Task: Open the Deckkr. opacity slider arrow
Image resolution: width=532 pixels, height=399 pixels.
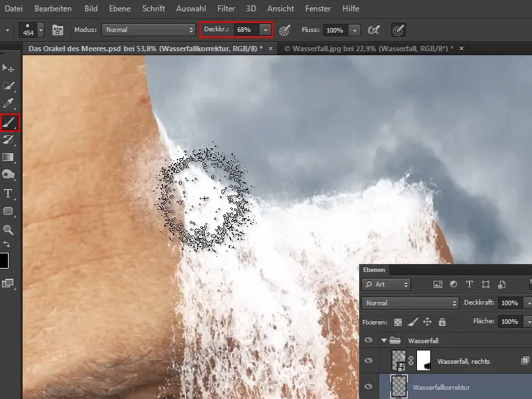Action: [x=265, y=30]
